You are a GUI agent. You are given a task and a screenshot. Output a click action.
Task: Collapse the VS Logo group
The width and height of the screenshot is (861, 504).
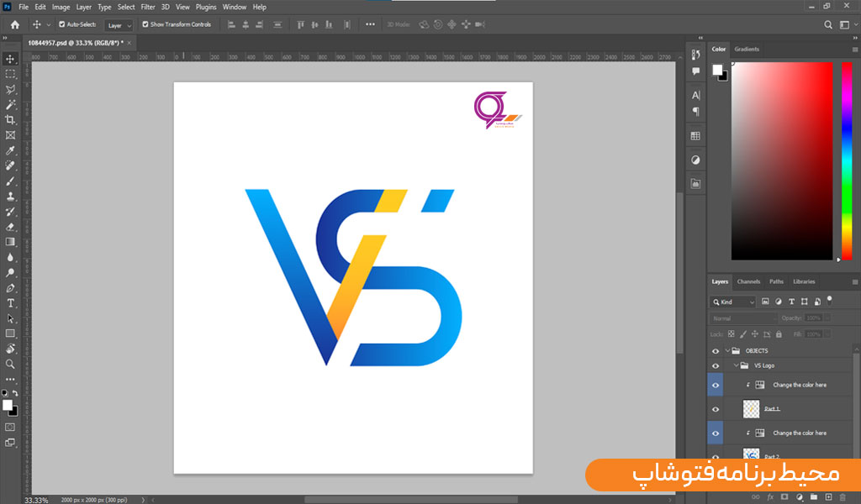(x=736, y=365)
